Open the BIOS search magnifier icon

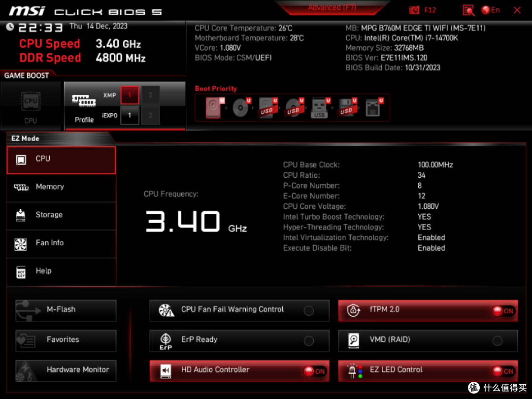pos(468,10)
